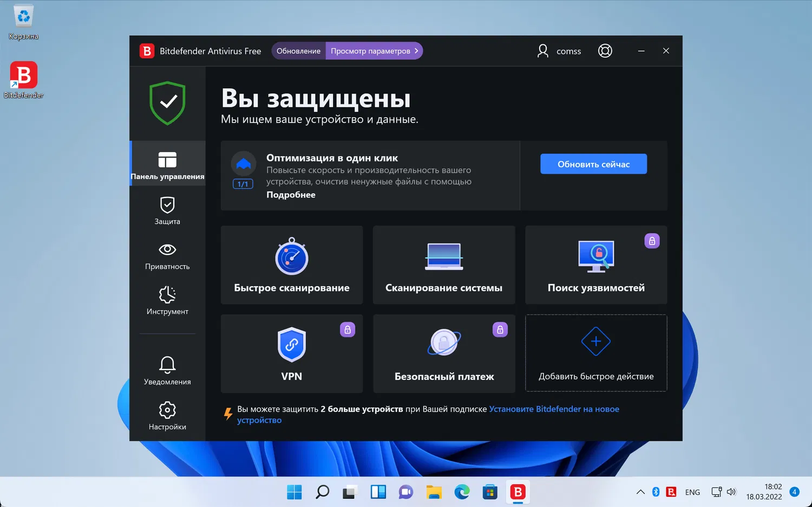The image size is (812, 507).
Task: Open the Bitdefender desktop shortcut
Action: tap(24, 80)
